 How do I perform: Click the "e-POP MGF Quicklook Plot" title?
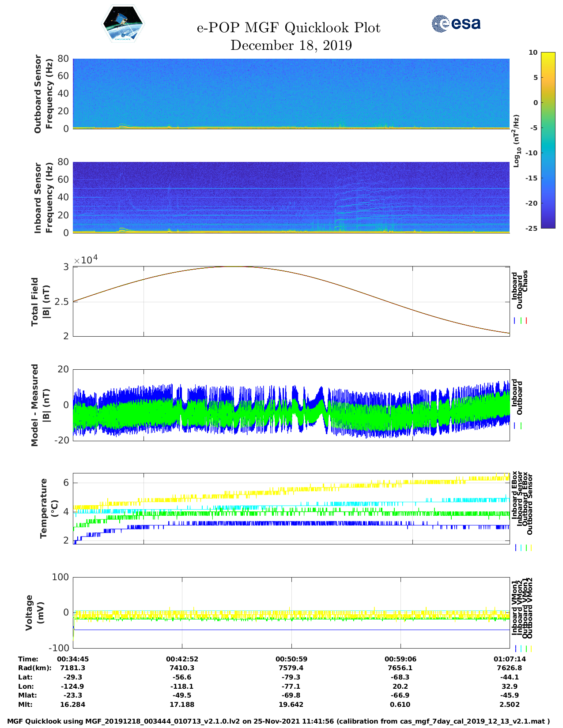(x=288, y=28)
